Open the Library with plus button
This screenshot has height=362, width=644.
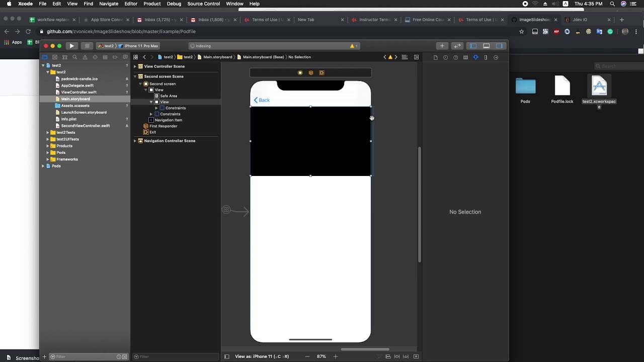(442, 46)
